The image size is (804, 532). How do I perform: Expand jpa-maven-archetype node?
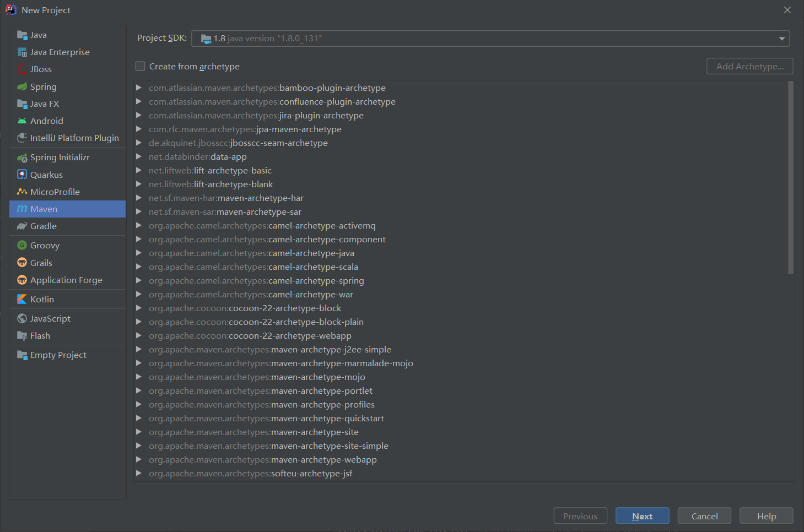click(138, 129)
